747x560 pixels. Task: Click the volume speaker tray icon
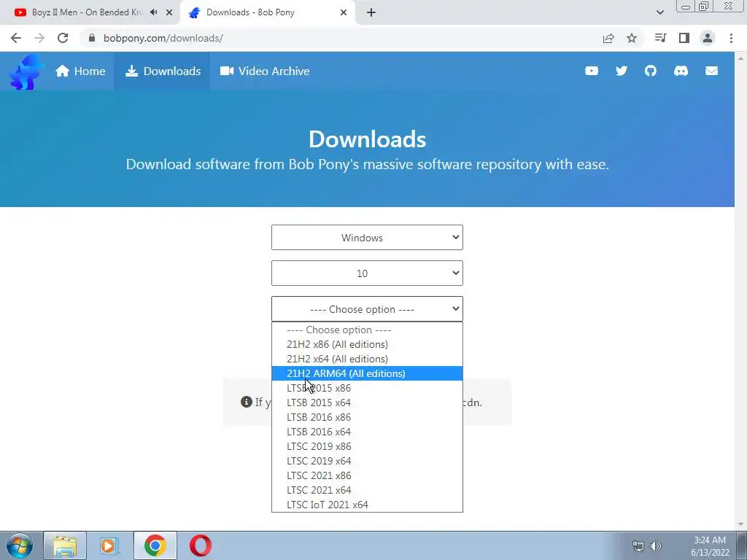[x=656, y=546]
